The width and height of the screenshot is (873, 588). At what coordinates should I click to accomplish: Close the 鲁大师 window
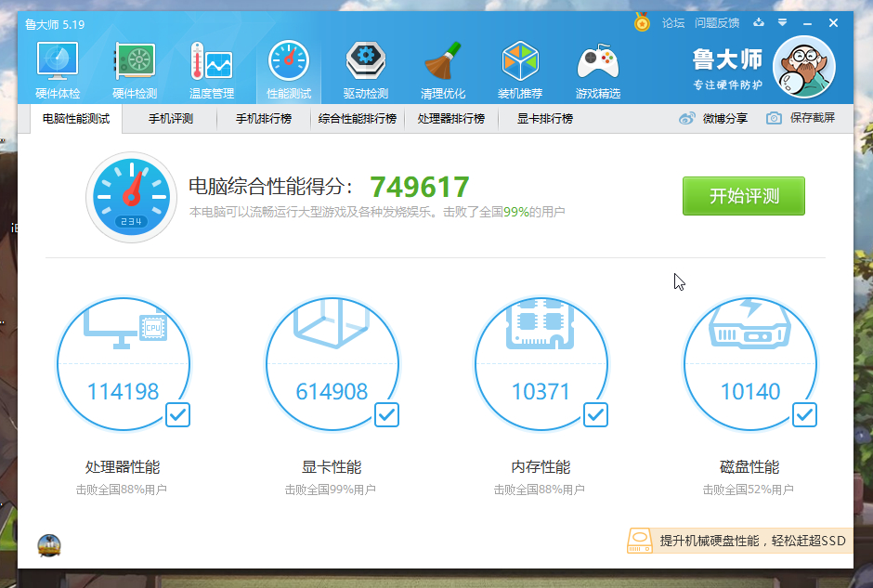[833, 23]
